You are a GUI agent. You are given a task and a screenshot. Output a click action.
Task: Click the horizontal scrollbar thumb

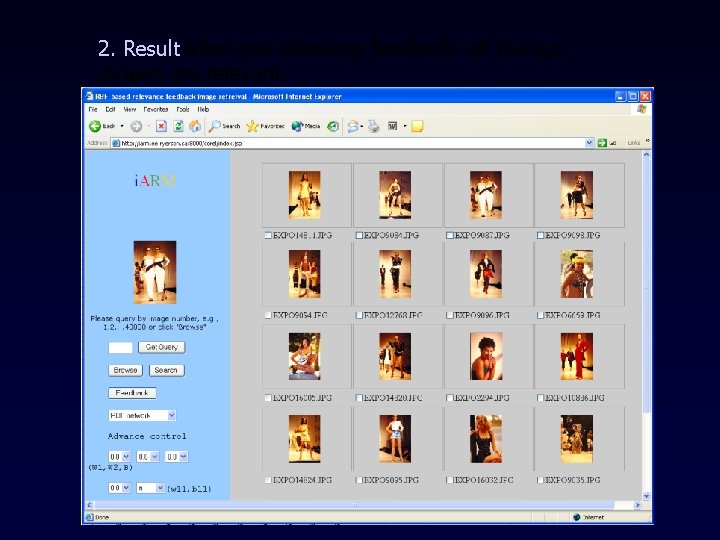(x=354, y=505)
